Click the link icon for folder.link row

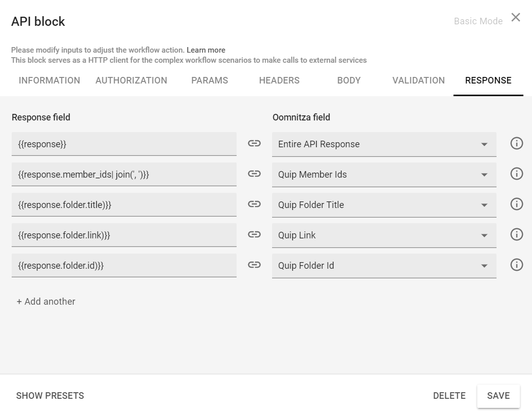(254, 234)
